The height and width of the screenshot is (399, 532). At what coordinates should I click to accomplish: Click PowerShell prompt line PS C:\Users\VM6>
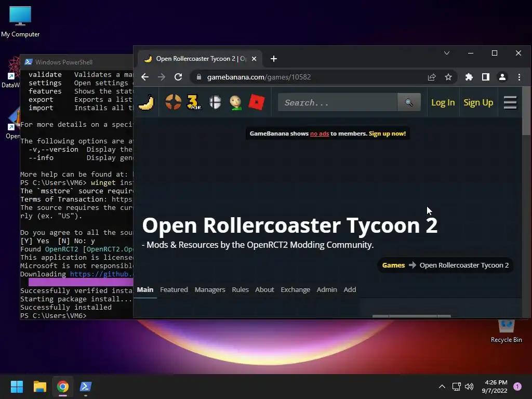click(x=54, y=315)
